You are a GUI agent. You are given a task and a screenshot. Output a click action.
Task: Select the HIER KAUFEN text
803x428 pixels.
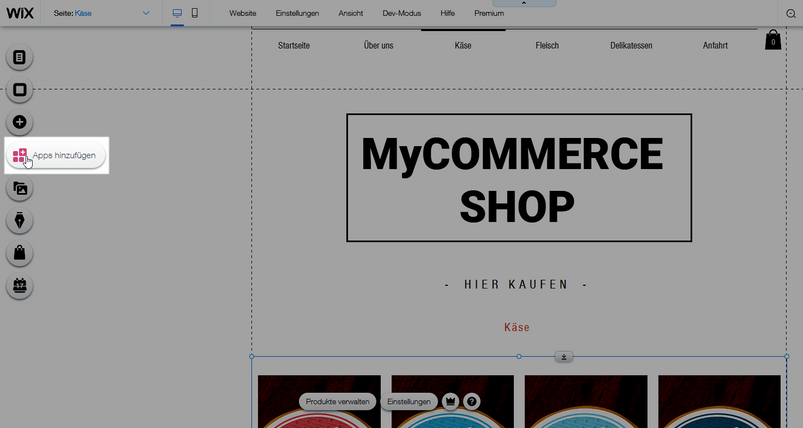pos(516,285)
